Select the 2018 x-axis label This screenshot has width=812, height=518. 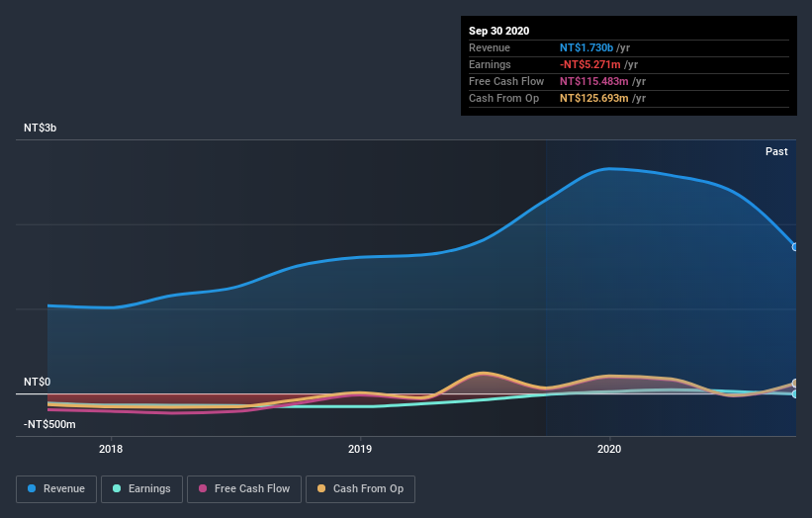pos(111,449)
